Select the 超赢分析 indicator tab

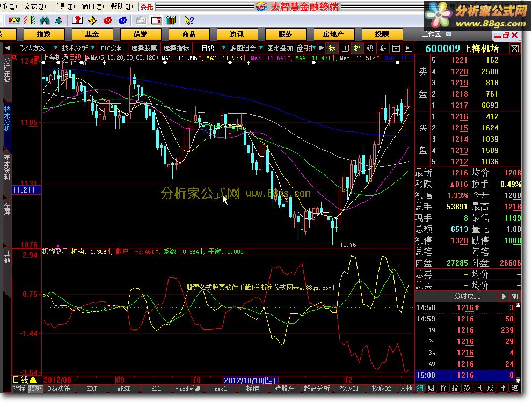tap(317, 389)
